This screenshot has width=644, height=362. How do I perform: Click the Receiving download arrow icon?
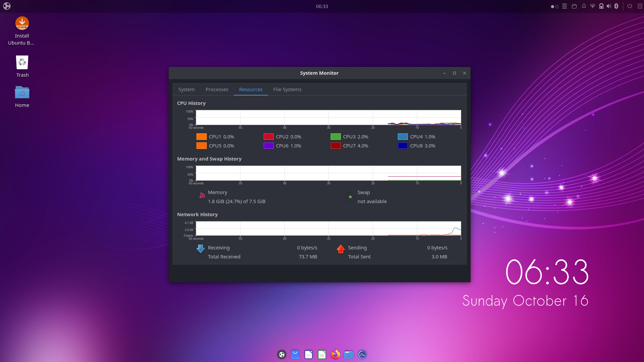pos(200,249)
